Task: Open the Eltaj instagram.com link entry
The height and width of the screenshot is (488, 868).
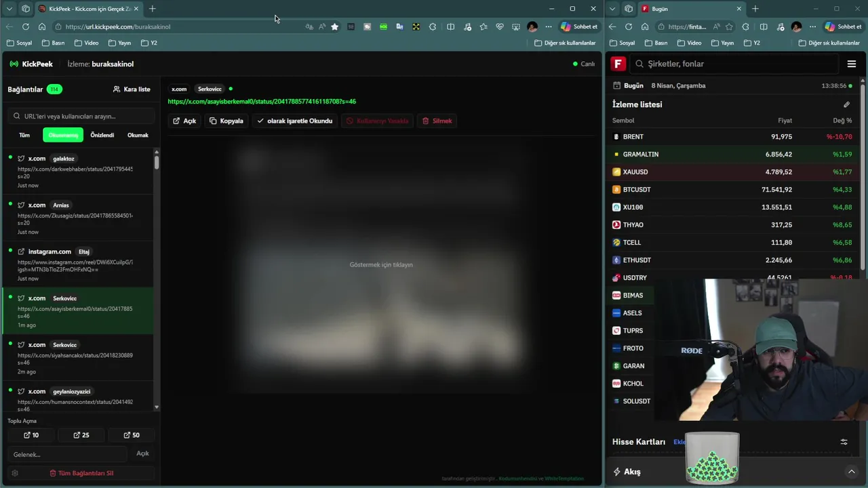Action: (x=78, y=264)
